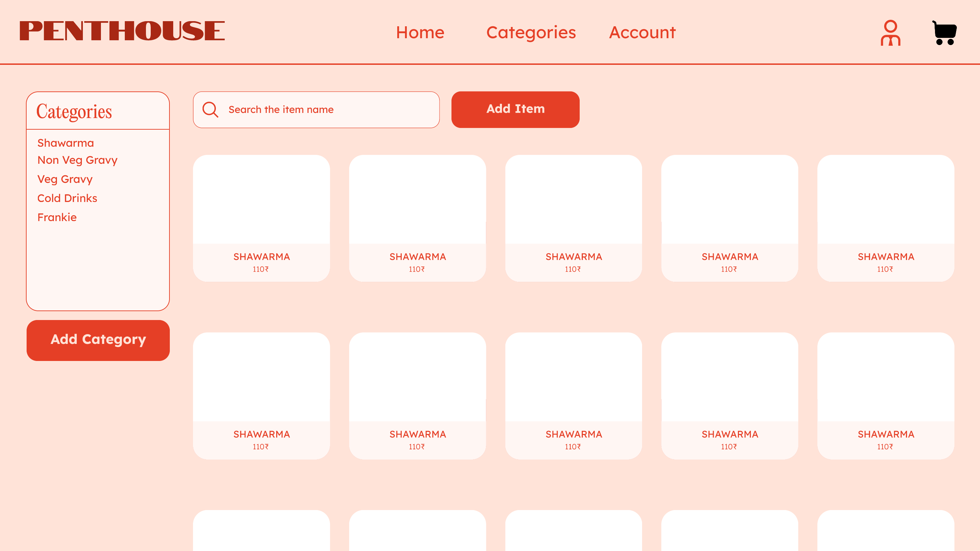The width and height of the screenshot is (980, 551).
Task: Open the shopping cart icon
Action: [x=944, y=33]
